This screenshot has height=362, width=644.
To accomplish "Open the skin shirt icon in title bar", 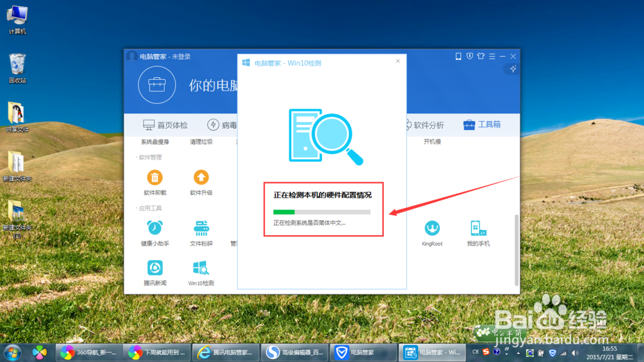I will (480, 56).
